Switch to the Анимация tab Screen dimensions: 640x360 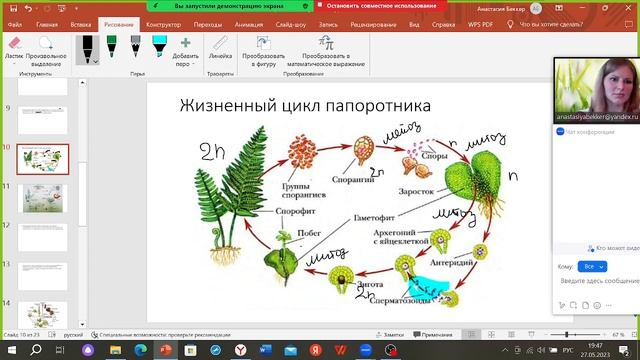point(249,24)
